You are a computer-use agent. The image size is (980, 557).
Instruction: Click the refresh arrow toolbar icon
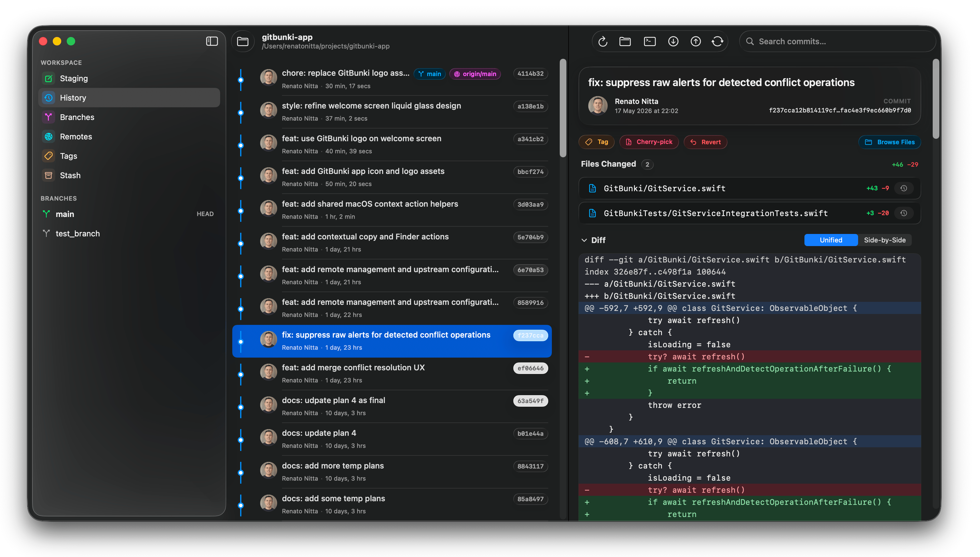click(x=603, y=41)
